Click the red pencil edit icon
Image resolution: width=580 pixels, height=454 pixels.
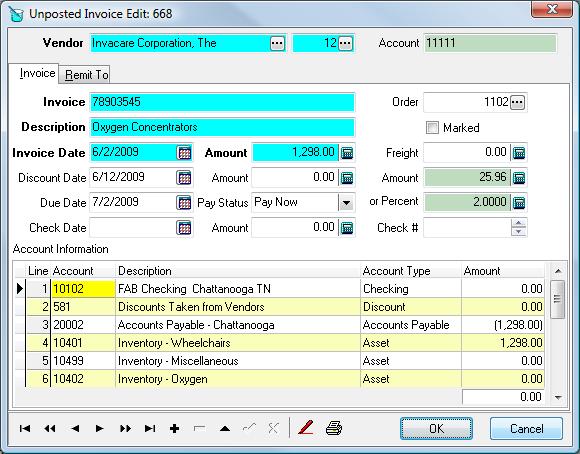[306, 428]
